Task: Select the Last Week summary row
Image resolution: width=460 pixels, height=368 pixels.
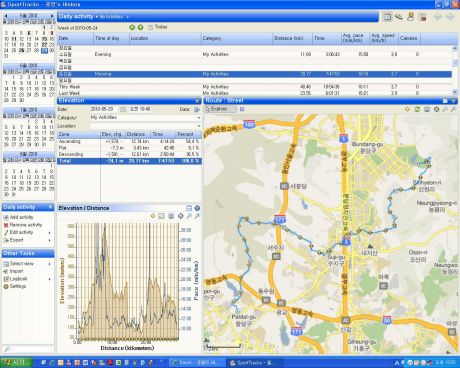Action: tap(255, 93)
